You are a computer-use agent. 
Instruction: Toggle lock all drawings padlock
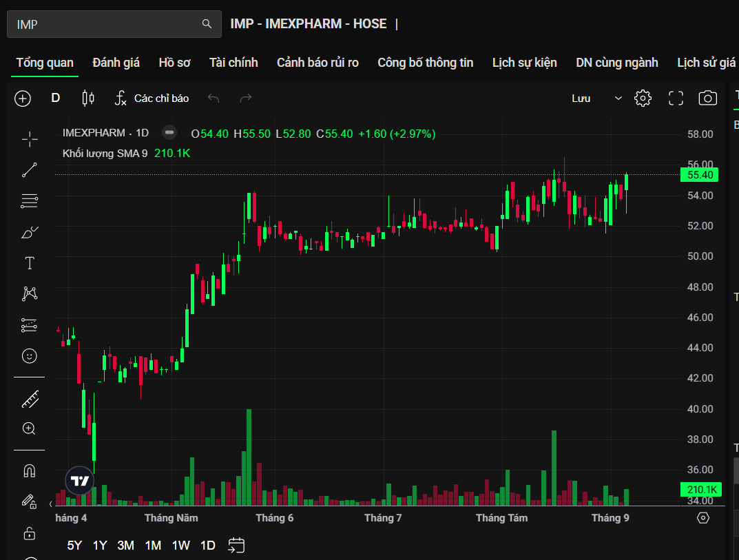[29, 533]
